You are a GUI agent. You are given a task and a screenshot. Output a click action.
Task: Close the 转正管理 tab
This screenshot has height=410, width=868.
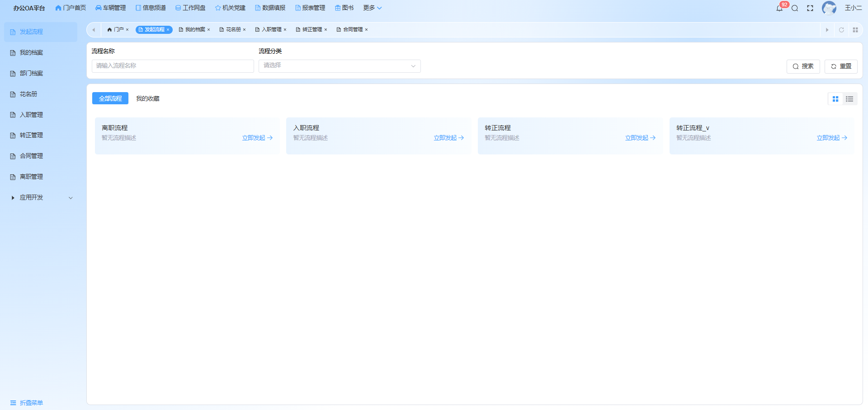[325, 30]
